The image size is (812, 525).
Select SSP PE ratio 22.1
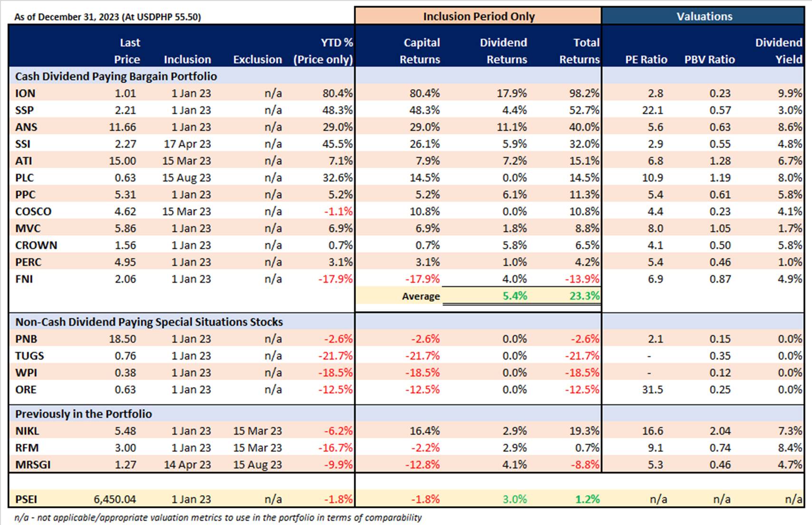(652, 110)
